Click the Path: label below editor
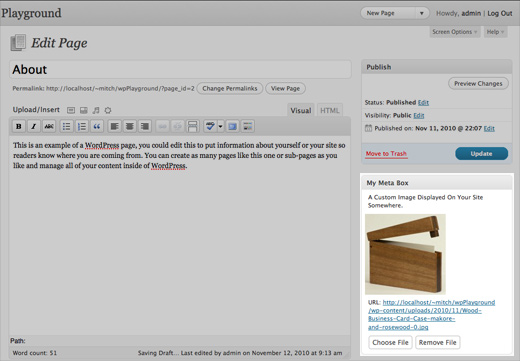The width and height of the screenshot is (520, 361). 18,341
